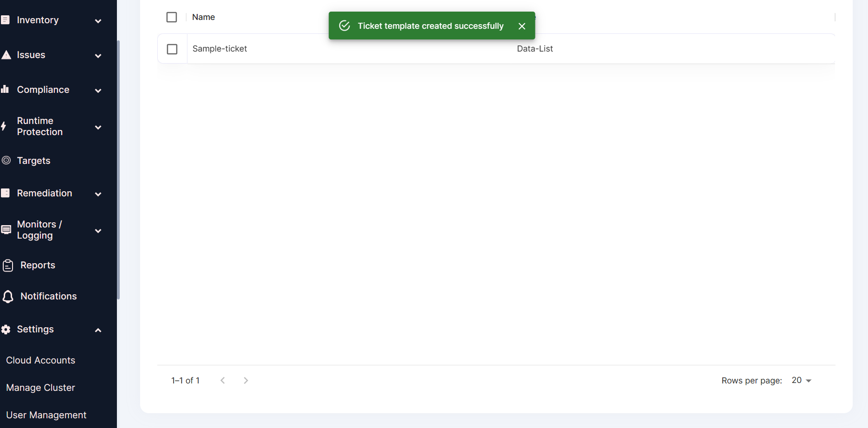Click the 1–1 of 1 pagination text
The height and width of the screenshot is (428, 868).
(185, 381)
